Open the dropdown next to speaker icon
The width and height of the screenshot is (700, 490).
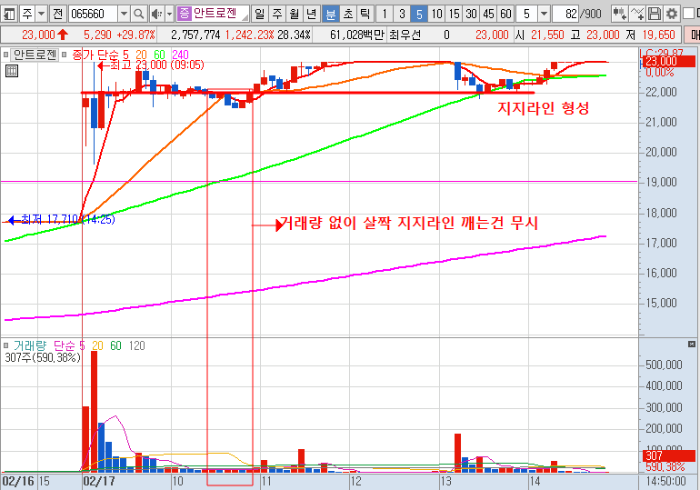coord(170,14)
